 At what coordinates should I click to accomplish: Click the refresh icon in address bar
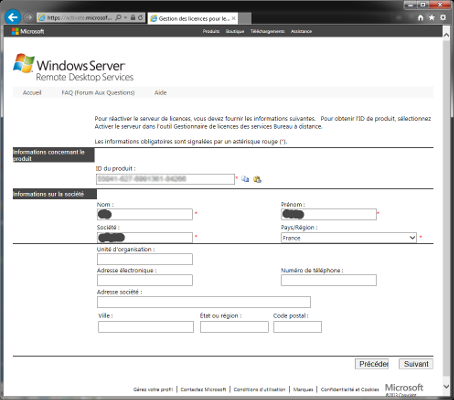[x=141, y=17]
